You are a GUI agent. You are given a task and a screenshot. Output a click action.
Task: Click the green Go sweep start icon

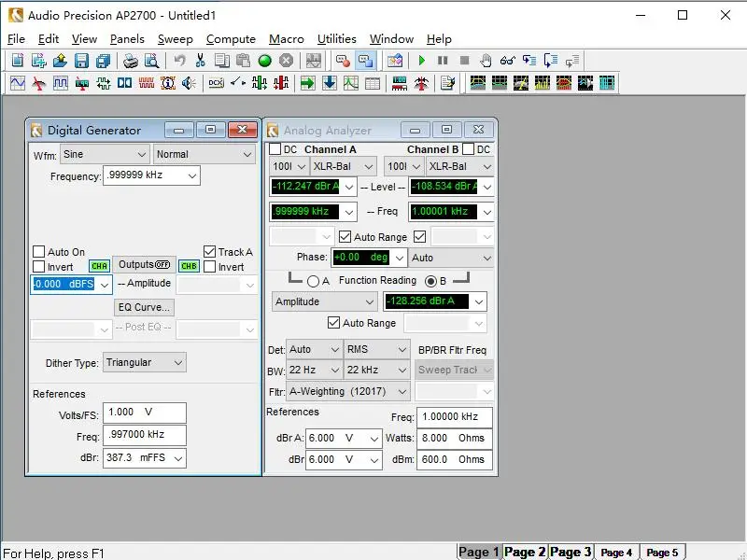pos(422,61)
